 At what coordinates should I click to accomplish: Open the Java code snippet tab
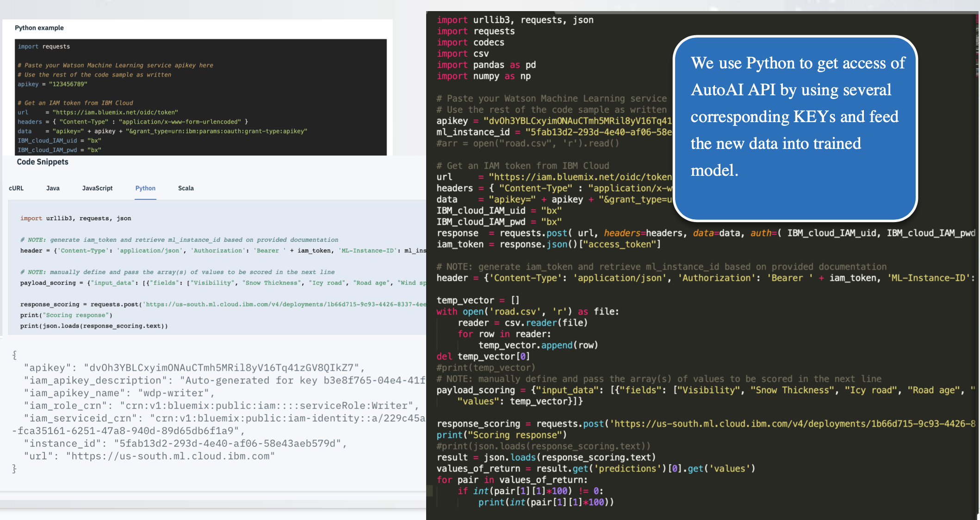tap(53, 188)
